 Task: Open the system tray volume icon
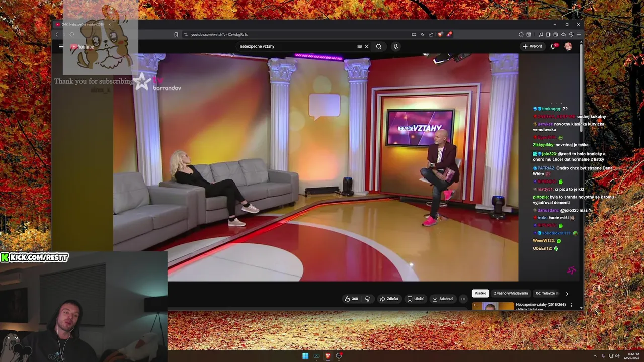coord(617,356)
